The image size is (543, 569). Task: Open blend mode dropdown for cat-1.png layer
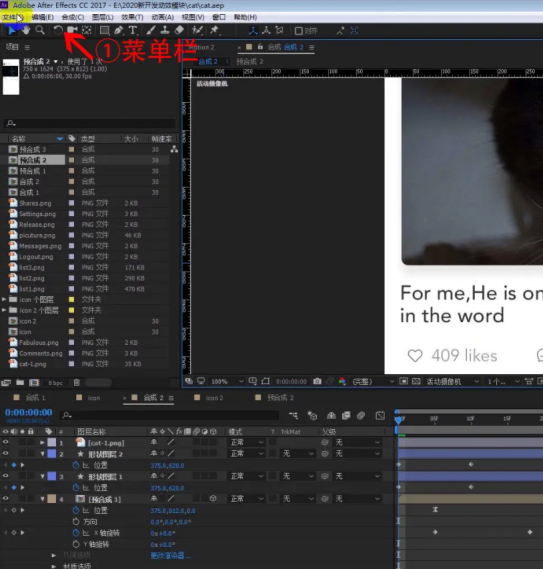point(247,442)
